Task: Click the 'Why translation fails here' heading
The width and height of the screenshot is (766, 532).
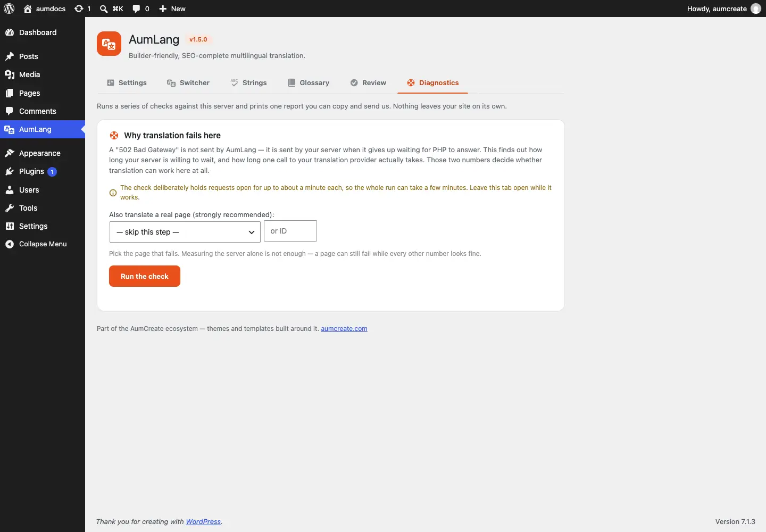Action: click(x=172, y=136)
